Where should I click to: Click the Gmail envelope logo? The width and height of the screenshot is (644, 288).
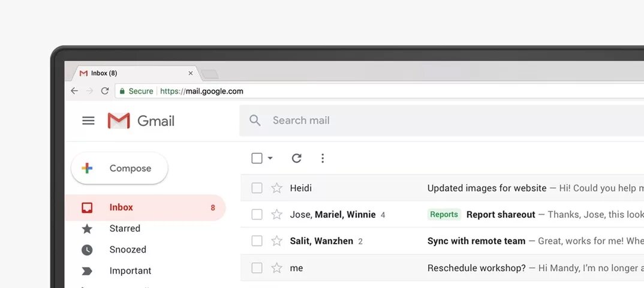click(x=119, y=121)
